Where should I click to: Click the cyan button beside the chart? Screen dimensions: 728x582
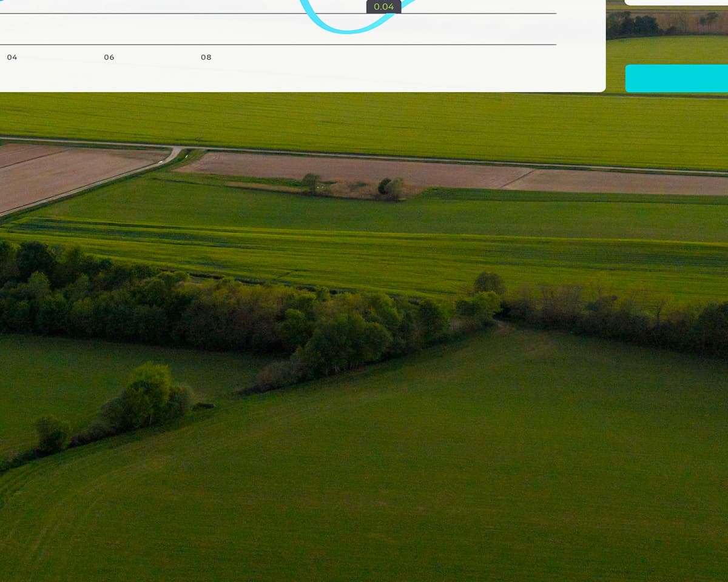[x=676, y=78]
